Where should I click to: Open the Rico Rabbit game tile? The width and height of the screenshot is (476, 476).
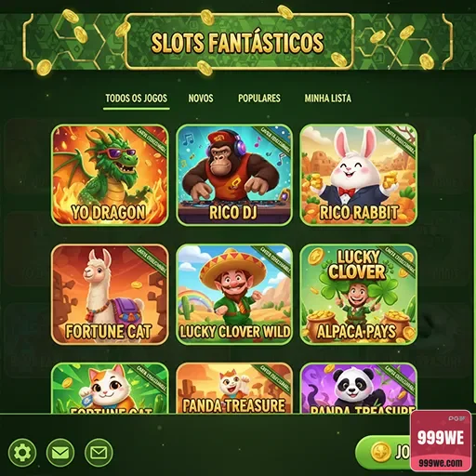coord(359,175)
